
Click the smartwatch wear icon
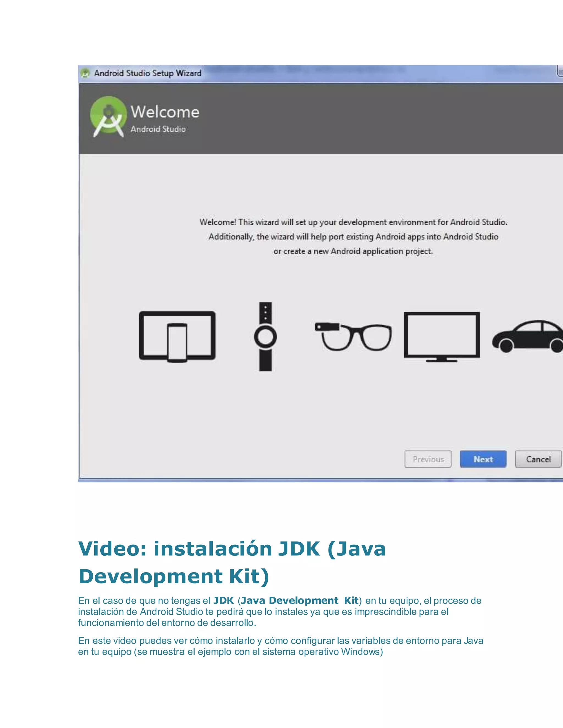click(266, 337)
